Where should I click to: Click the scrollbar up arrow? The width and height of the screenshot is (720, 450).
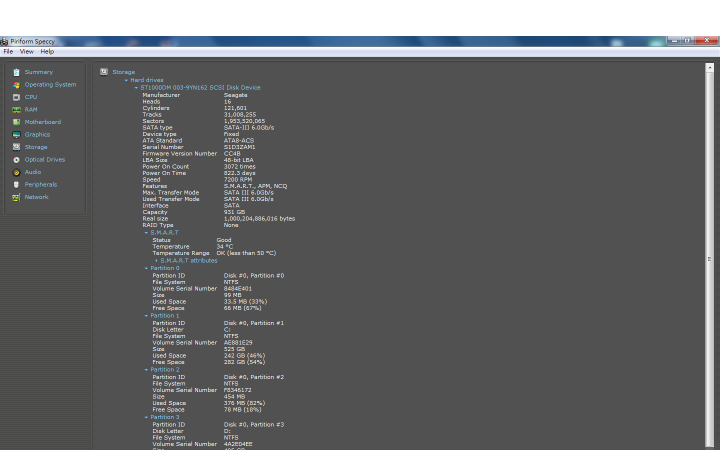point(709,68)
